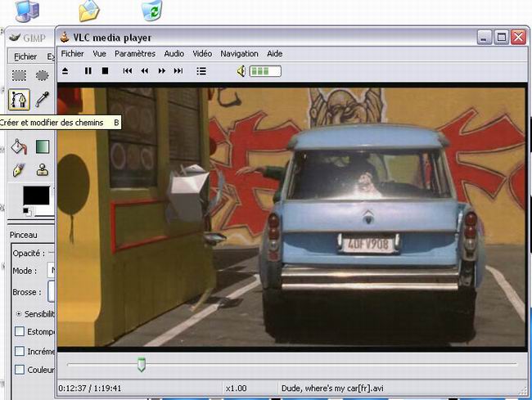Click the VLC playback speed x1.00 field
The width and height of the screenshot is (532, 400).
click(237, 389)
